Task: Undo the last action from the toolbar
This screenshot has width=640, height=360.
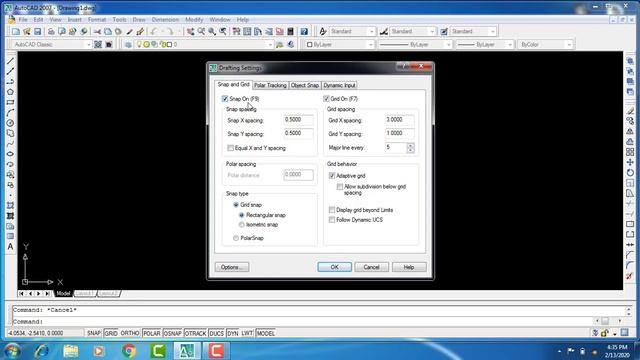Action: click(x=154, y=31)
